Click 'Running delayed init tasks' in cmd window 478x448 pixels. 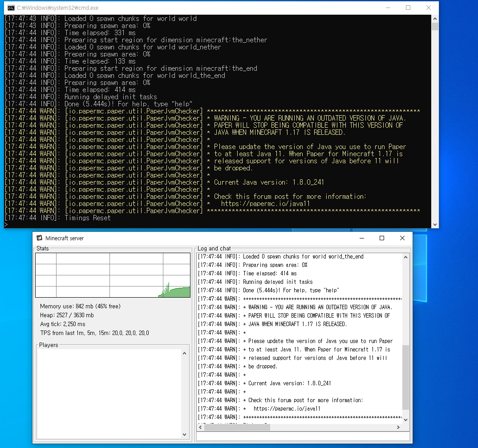point(111,97)
